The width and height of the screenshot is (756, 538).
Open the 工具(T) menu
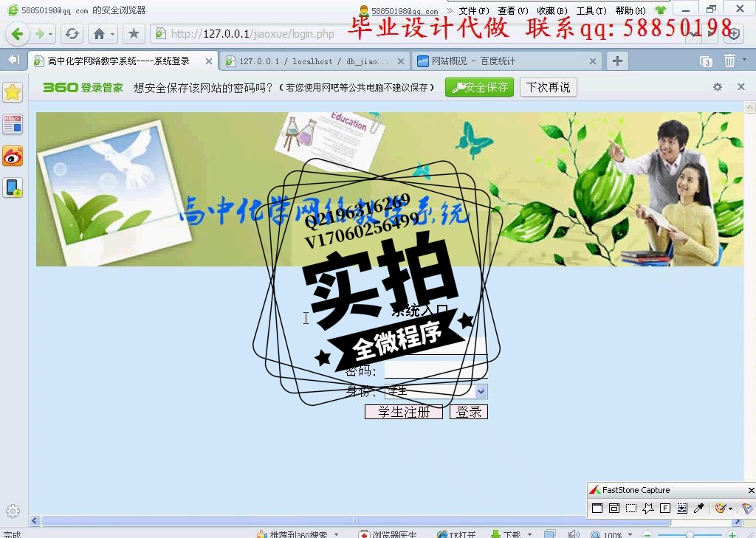[591, 10]
